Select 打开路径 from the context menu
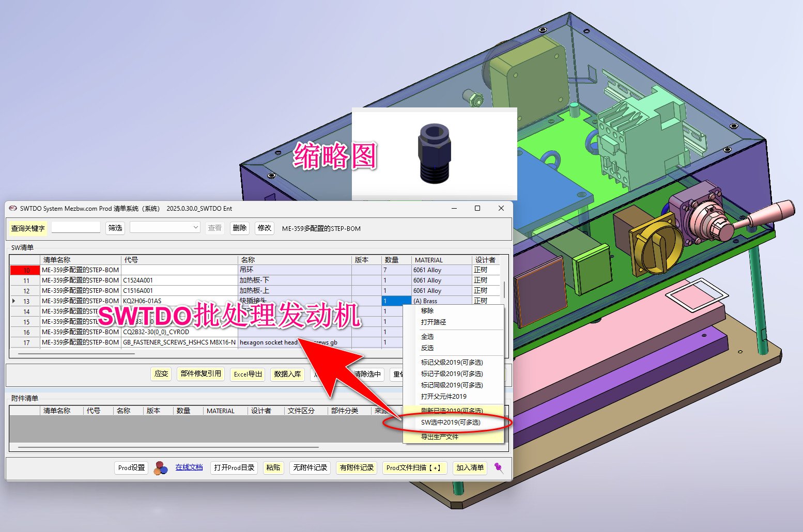This screenshot has width=803, height=532. pyautogui.click(x=433, y=322)
